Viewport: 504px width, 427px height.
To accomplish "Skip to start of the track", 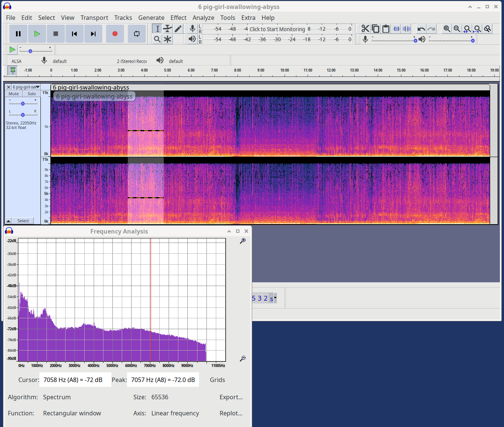I will point(75,34).
